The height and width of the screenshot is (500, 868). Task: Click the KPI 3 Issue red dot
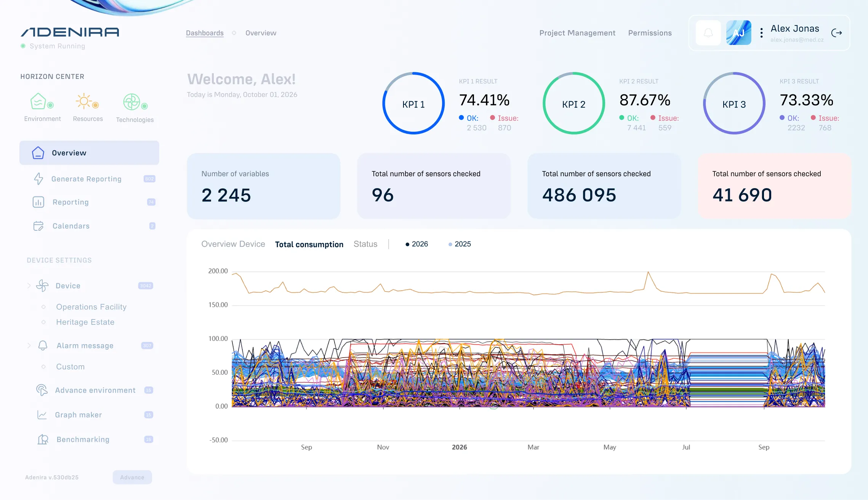click(814, 118)
